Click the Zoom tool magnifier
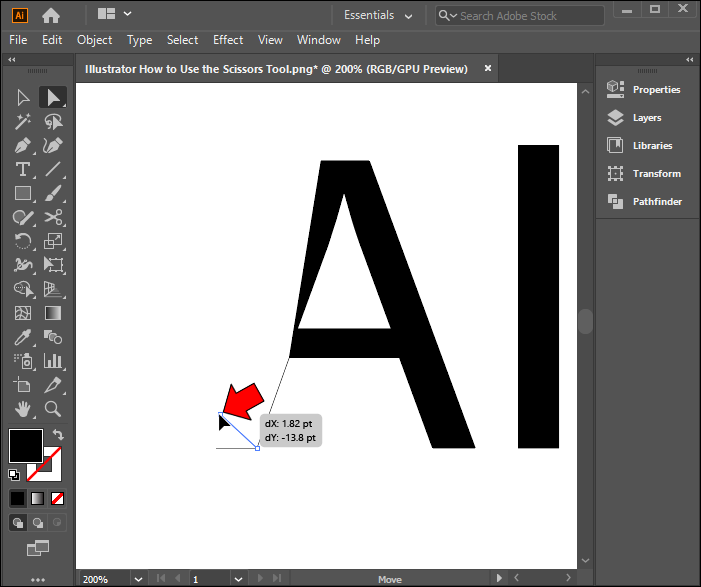The image size is (701, 587). tap(54, 409)
